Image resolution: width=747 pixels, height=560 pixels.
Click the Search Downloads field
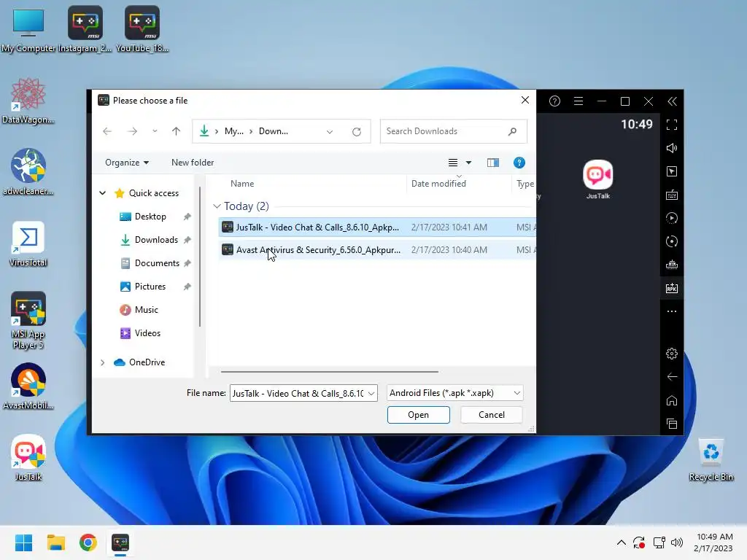pyautogui.click(x=453, y=131)
